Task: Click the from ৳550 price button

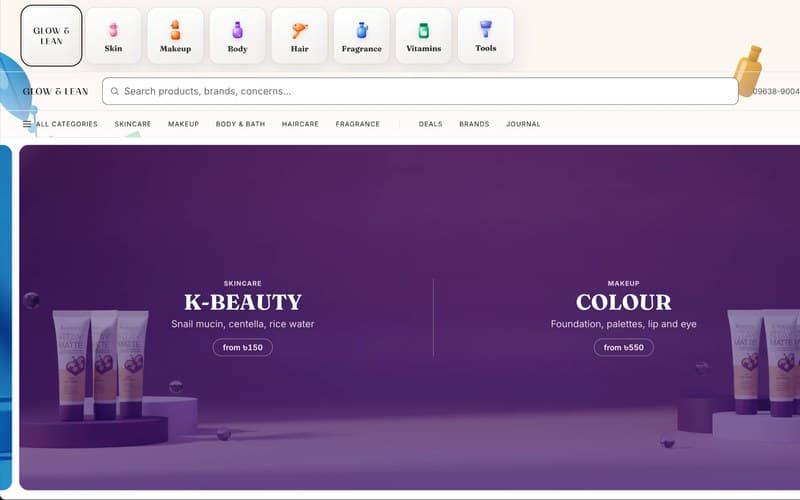Action: tap(623, 347)
